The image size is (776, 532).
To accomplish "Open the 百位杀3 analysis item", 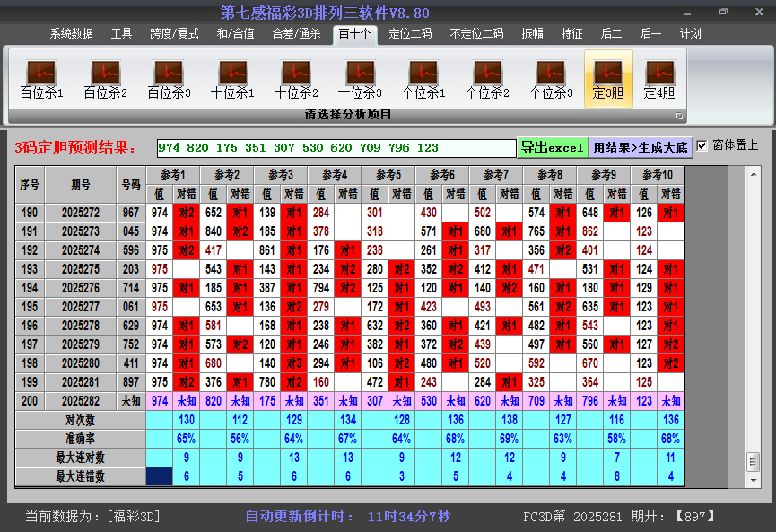I will [x=169, y=79].
